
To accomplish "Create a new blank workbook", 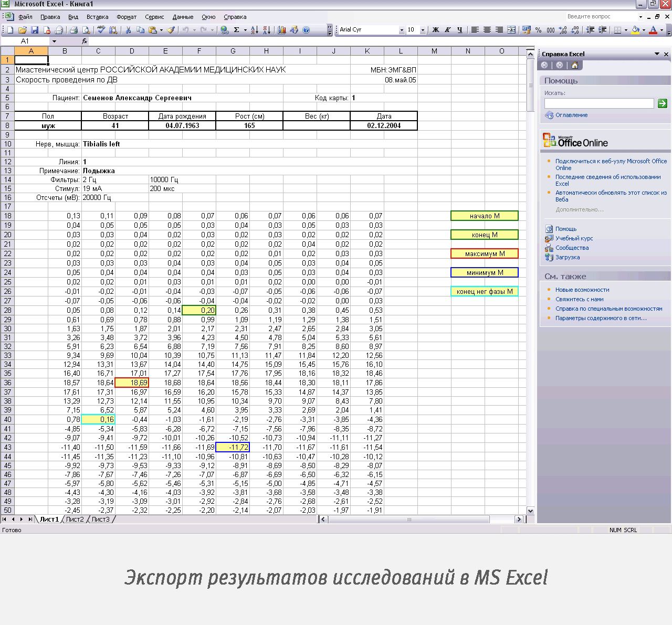I will pyautogui.click(x=10, y=30).
